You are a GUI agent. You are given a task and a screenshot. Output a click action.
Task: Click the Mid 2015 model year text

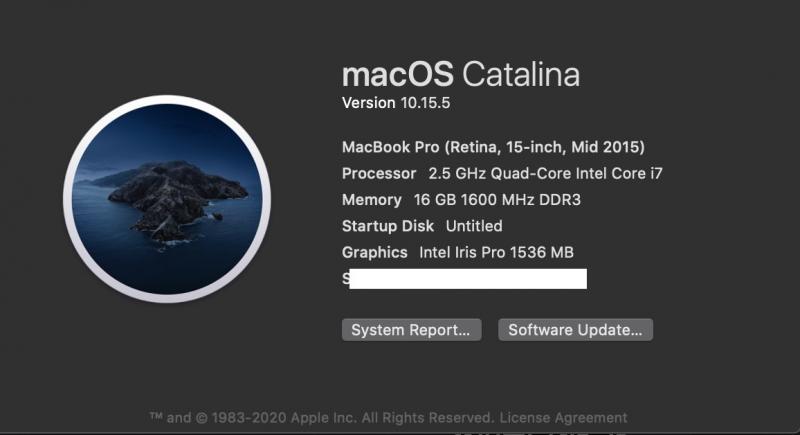click(x=608, y=147)
